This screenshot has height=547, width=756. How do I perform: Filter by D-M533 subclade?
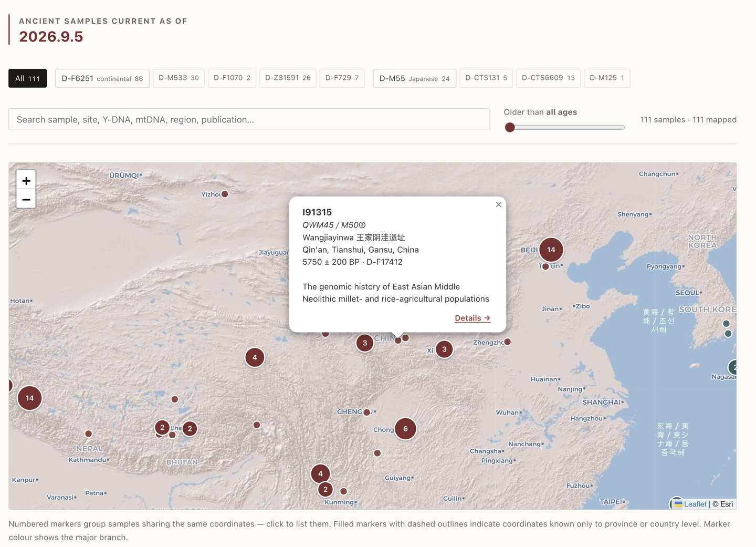pos(178,78)
